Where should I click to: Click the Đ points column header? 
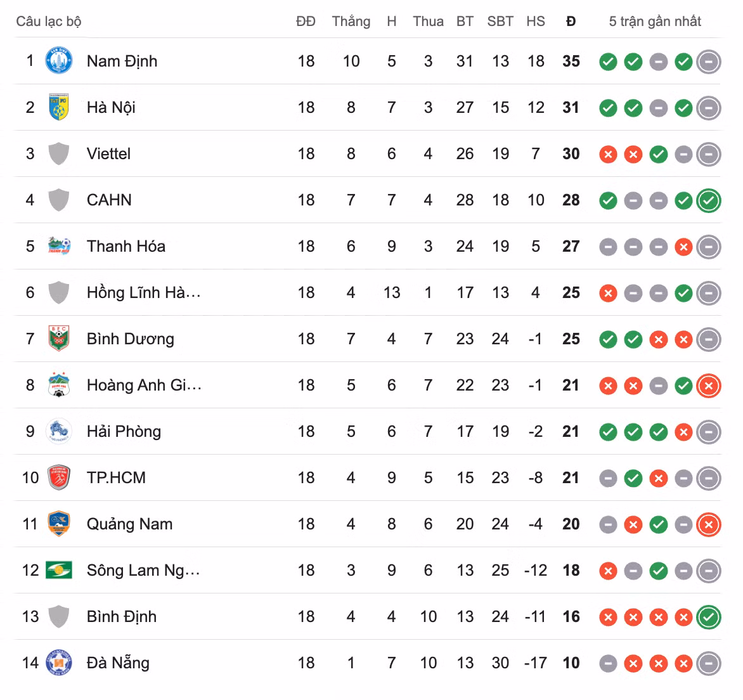[571, 22]
